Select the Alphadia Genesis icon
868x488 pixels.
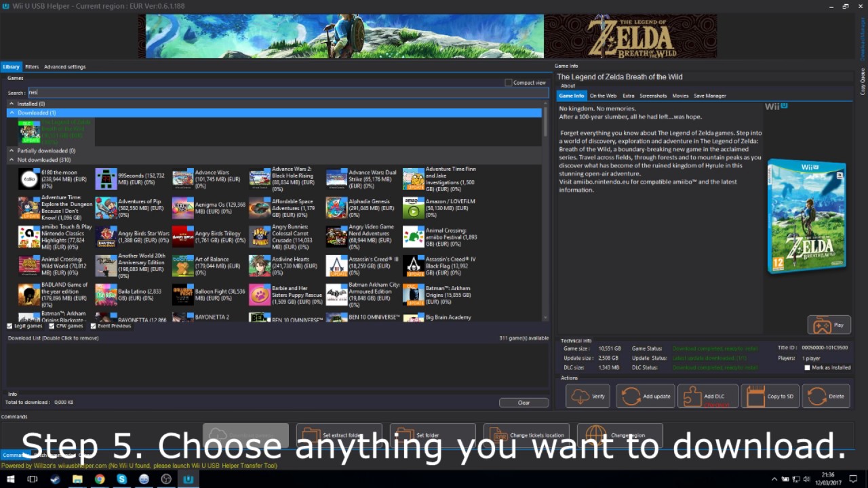click(x=337, y=207)
